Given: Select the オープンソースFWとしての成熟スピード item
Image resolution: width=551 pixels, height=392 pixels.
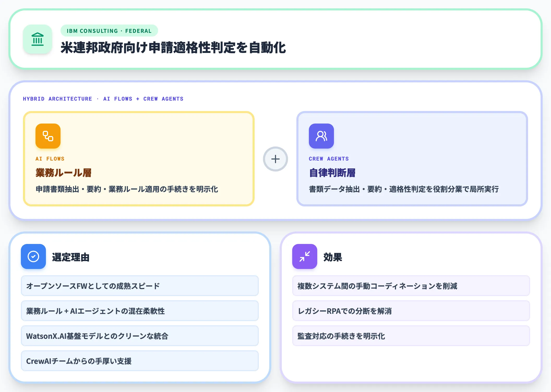Looking at the screenshot, I should click(140, 286).
